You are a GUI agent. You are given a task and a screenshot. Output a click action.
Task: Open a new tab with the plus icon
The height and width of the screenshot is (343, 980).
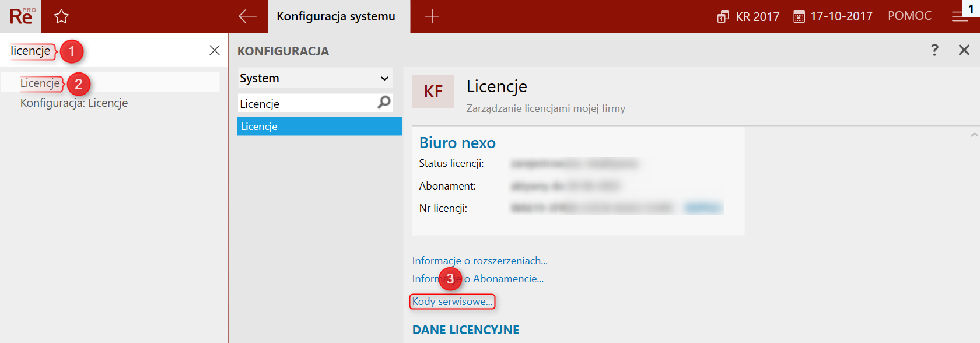(432, 16)
